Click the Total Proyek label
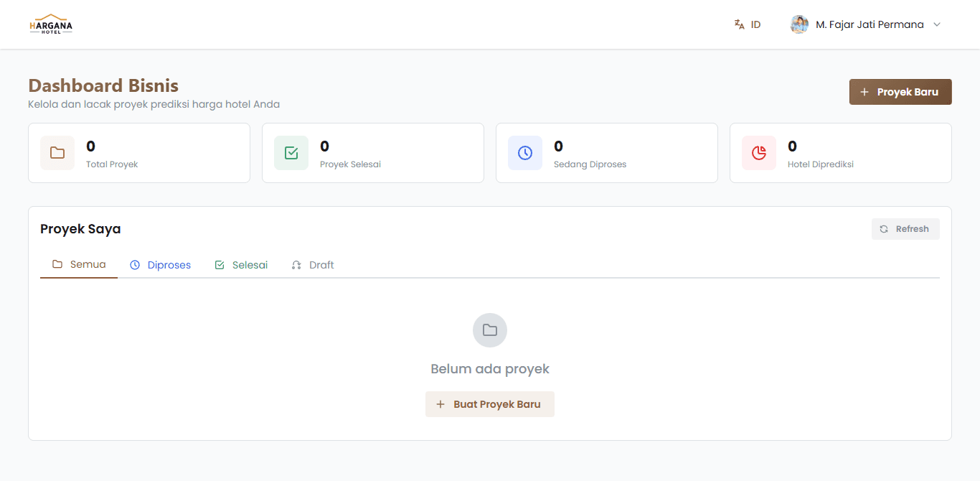 point(112,164)
